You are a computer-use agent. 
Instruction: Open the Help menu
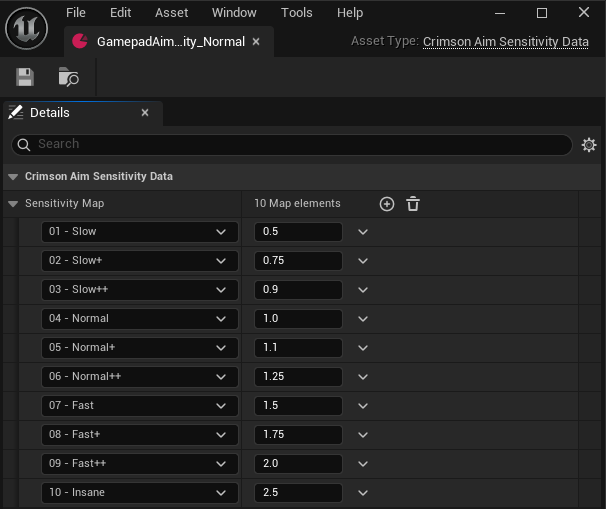point(350,13)
